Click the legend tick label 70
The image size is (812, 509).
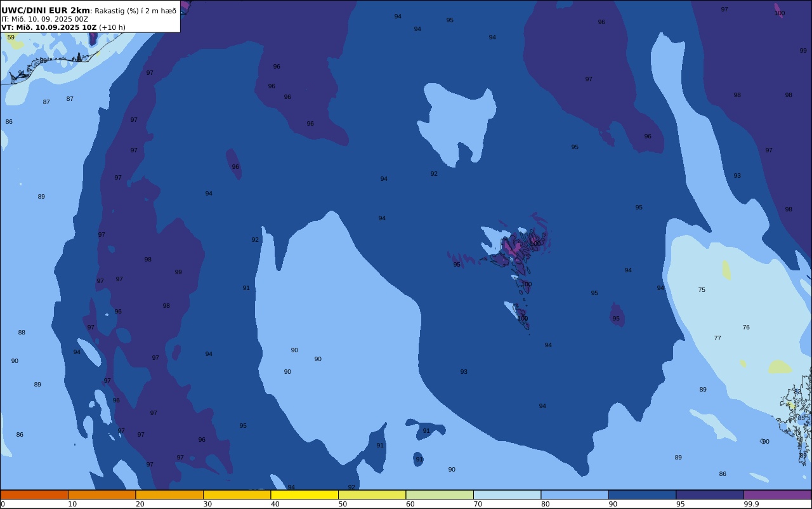(x=478, y=504)
